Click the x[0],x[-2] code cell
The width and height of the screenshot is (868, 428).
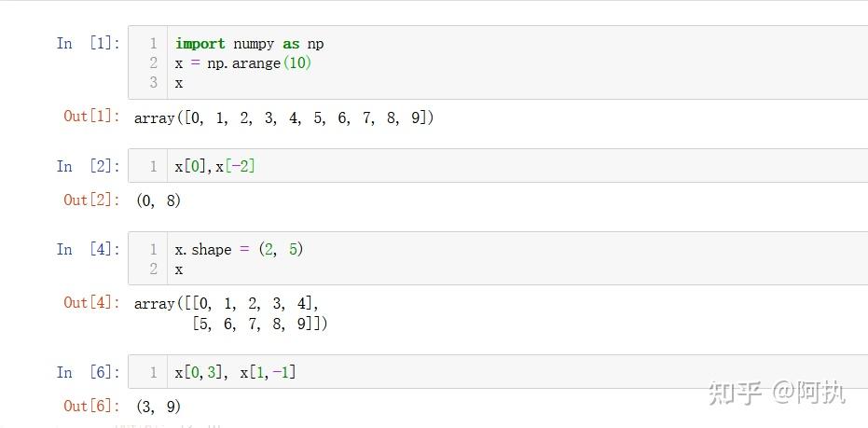point(498,166)
